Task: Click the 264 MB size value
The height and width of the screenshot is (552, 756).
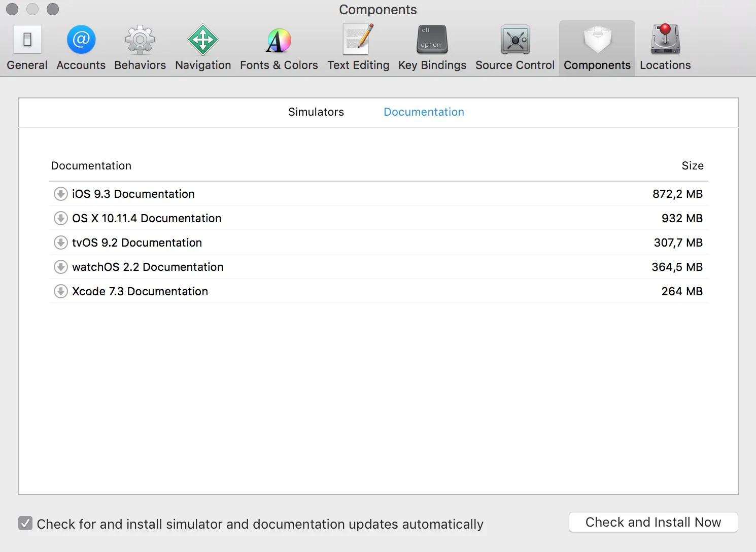Action: (682, 291)
